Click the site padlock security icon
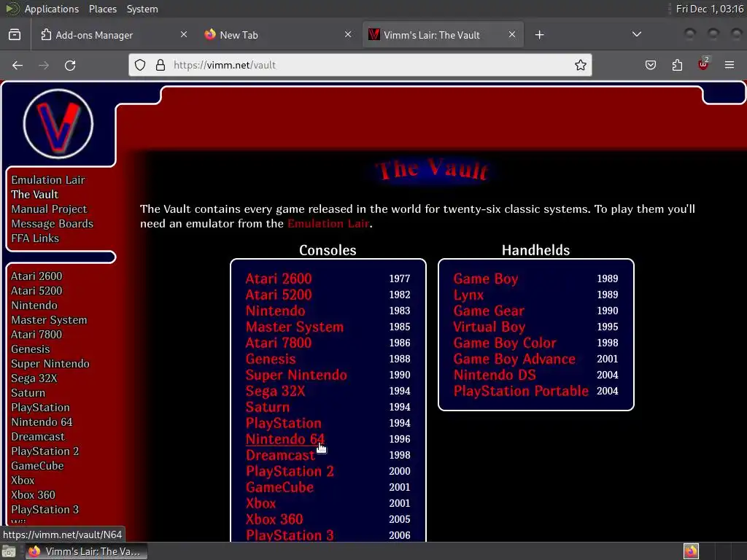This screenshot has height=560, width=747. [160, 65]
